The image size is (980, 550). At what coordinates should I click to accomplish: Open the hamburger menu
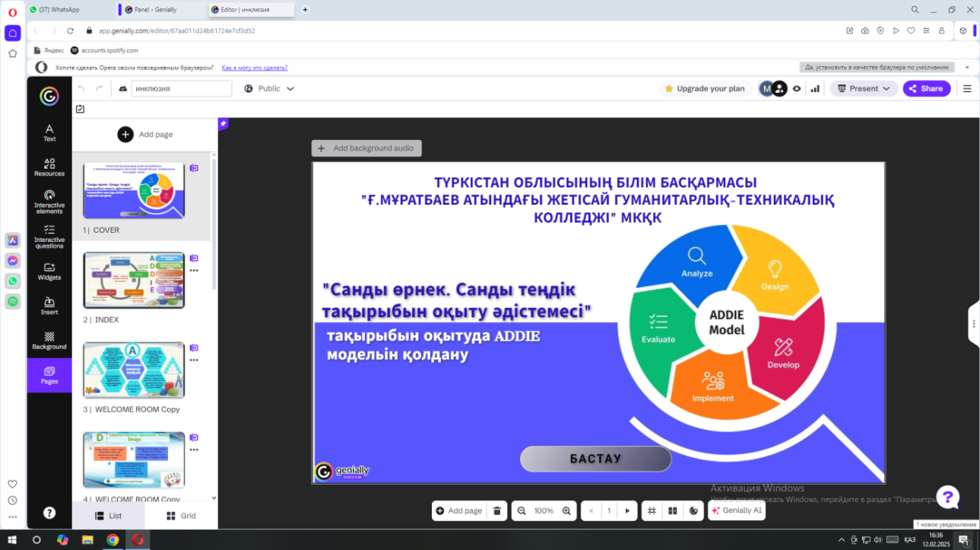tap(967, 89)
